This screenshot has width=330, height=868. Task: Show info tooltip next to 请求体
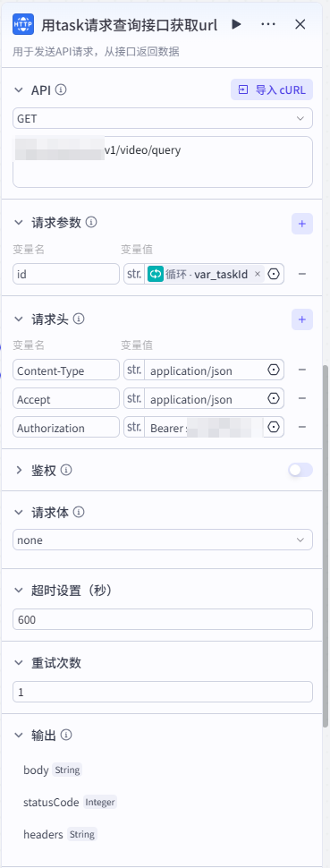pos(80,513)
